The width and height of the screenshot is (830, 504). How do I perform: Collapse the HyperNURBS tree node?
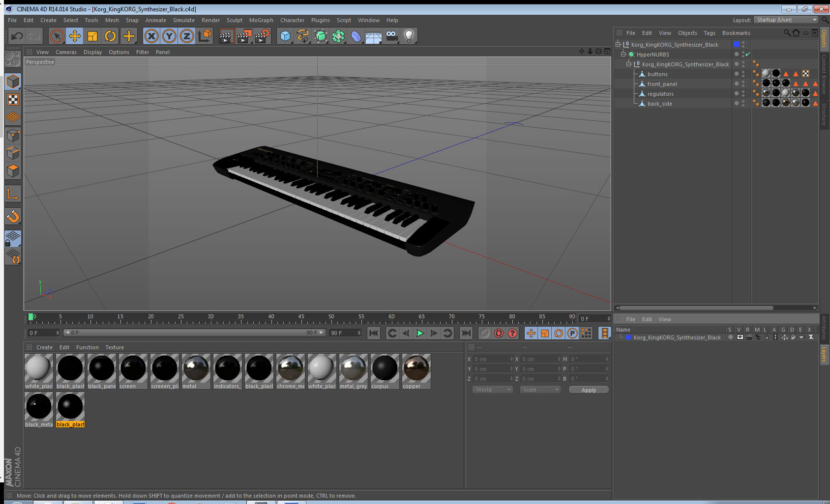(x=623, y=54)
